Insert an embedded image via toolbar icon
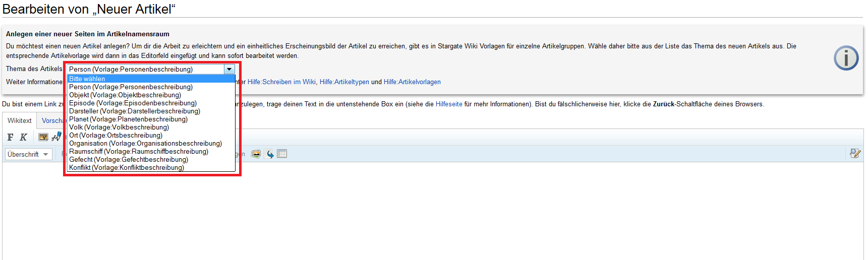 (43, 137)
